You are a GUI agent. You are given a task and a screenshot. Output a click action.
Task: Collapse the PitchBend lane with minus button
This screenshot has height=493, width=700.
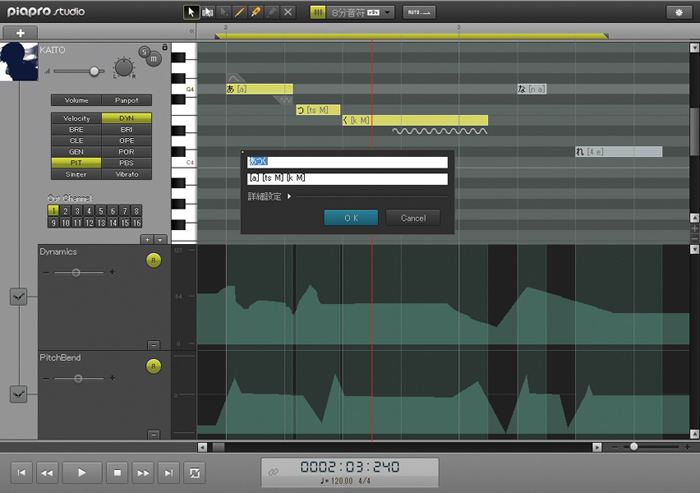click(153, 435)
